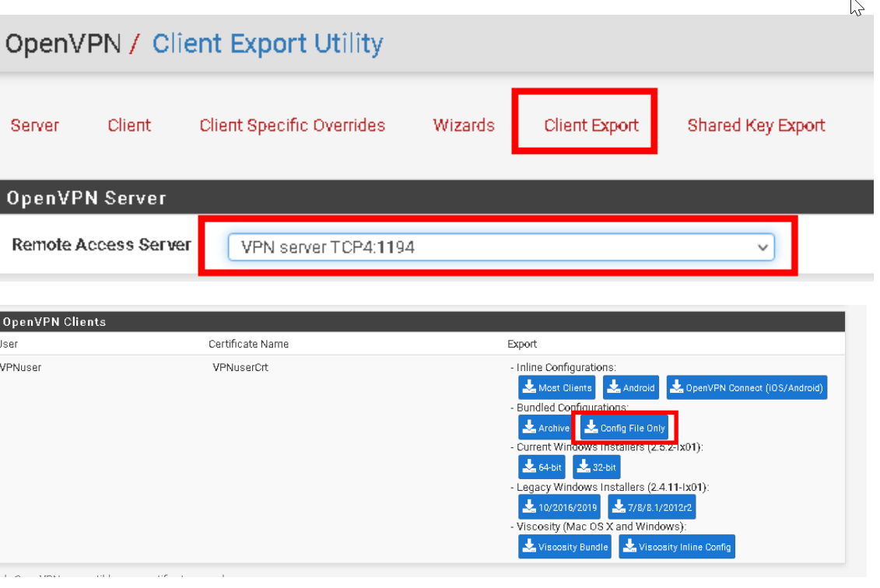The height and width of the screenshot is (588, 880).
Task: Open the Remote Access Server dropdown
Action: click(500, 247)
